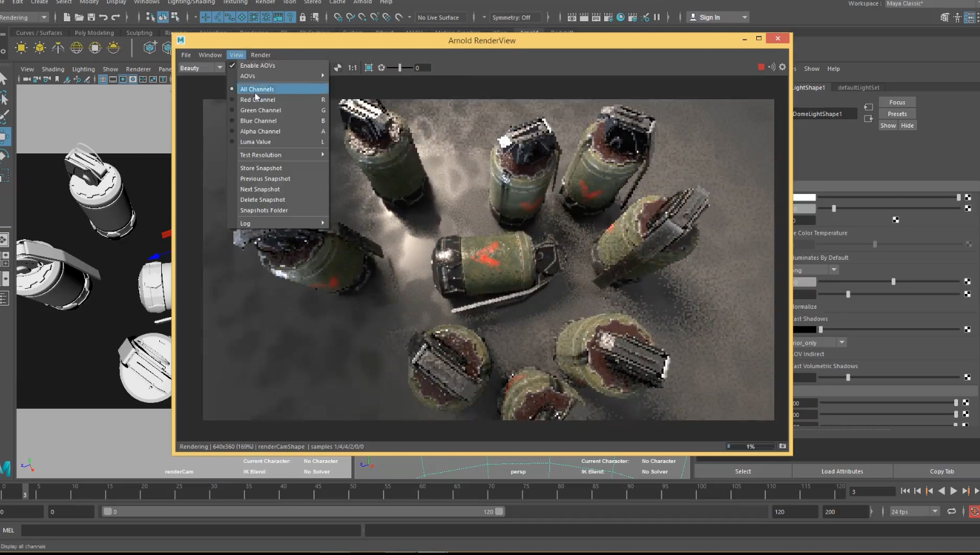
Task: Open Arnold RenderView settings gear
Action: 783,67
